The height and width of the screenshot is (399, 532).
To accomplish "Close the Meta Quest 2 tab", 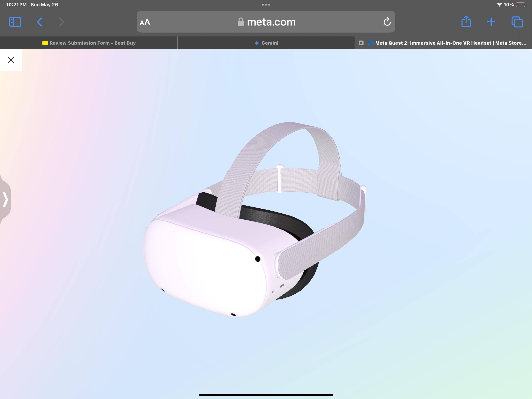I will tap(361, 43).
